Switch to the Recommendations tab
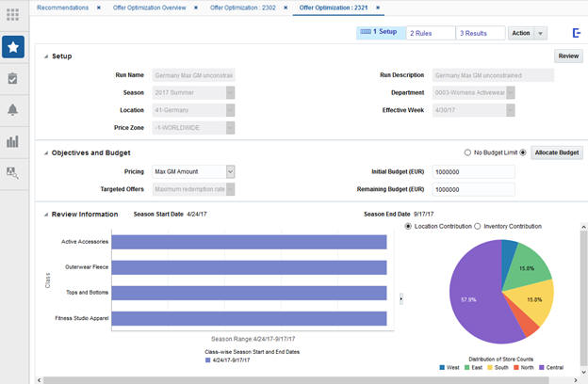The height and width of the screenshot is (384, 588). [x=62, y=8]
